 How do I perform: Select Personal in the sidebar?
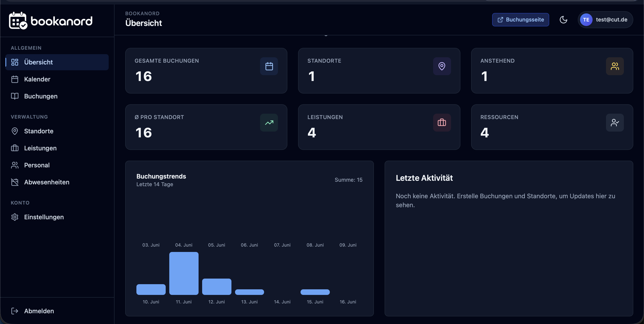(57, 165)
